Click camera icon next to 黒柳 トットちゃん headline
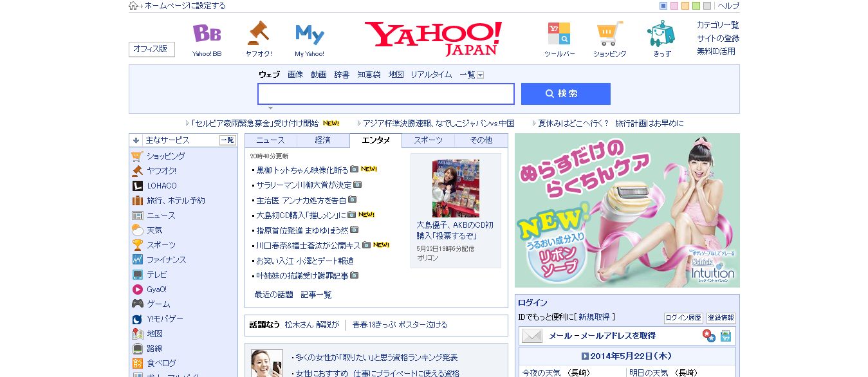Viewport: 868px width, 377px height. click(354, 170)
